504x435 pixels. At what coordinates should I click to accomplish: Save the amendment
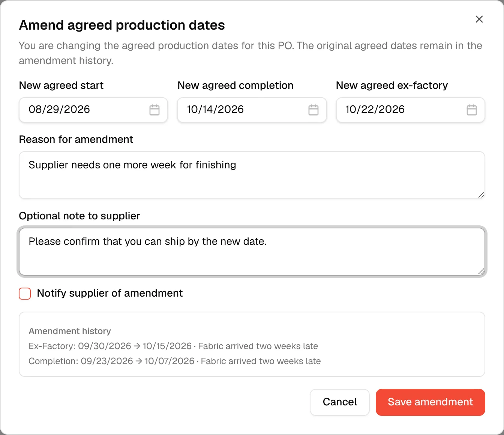430,402
